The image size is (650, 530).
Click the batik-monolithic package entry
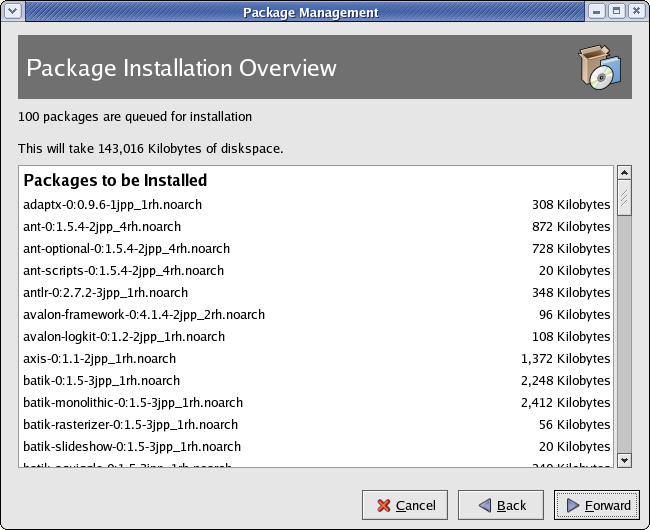coord(133,403)
